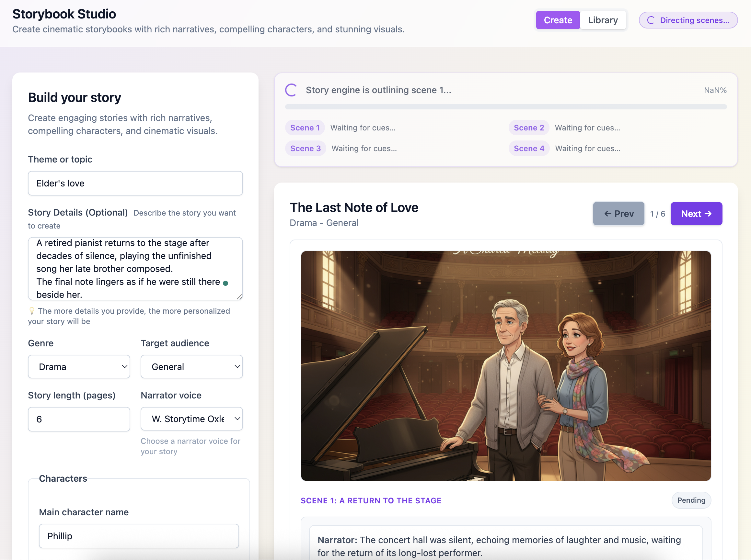Click the Theme or topic input field
This screenshot has height=560, width=751.
tap(135, 184)
